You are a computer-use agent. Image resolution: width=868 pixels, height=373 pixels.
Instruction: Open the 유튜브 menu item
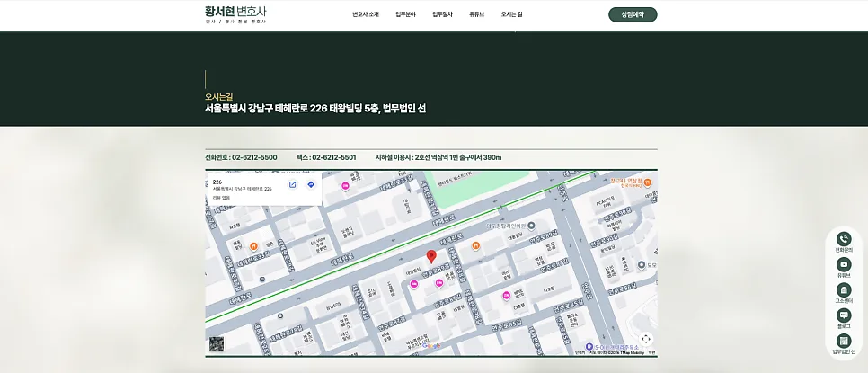[x=476, y=14]
